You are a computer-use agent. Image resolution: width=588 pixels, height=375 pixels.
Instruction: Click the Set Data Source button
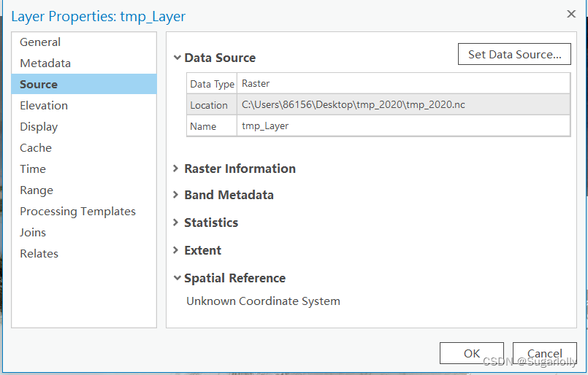514,54
